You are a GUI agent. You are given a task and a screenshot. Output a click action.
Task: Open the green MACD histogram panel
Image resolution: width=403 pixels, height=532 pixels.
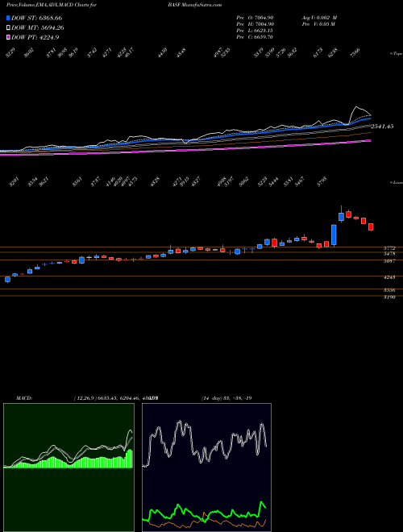point(69,468)
